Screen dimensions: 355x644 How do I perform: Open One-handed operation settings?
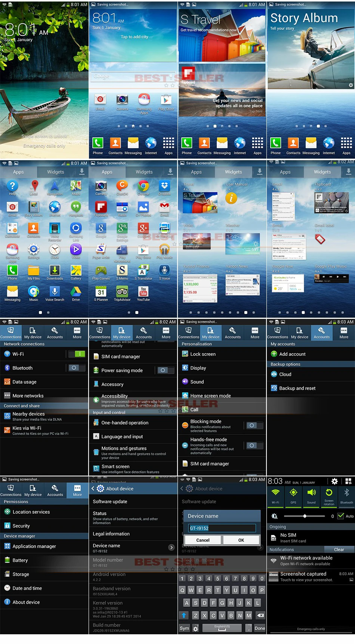click(x=133, y=423)
